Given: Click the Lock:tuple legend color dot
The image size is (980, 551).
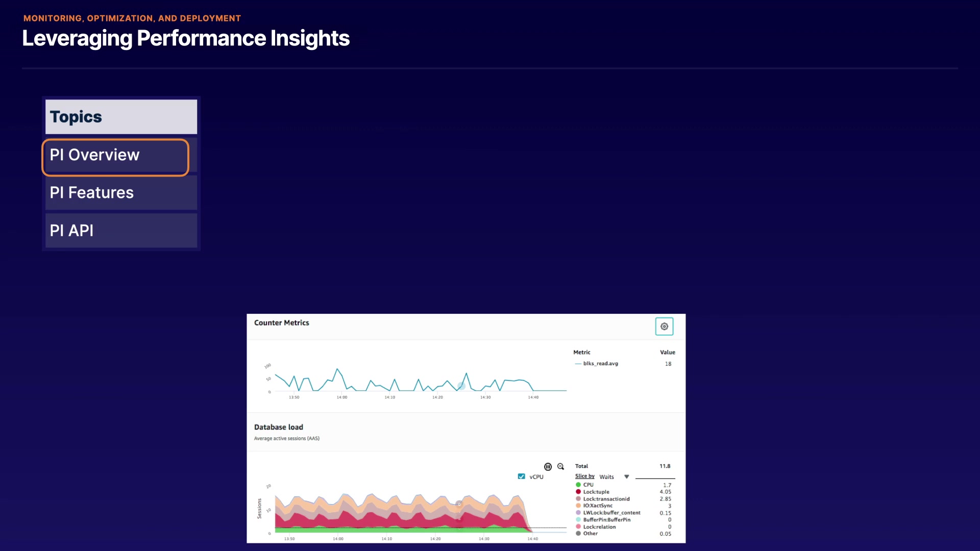Looking at the screenshot, I should click(x=578, y=492).
